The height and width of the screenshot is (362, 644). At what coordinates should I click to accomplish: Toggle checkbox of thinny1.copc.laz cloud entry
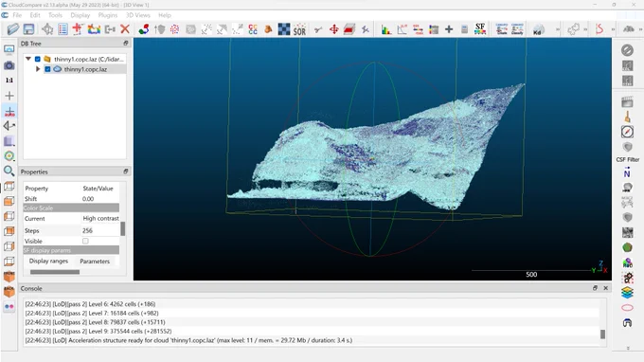pos(47,69)
